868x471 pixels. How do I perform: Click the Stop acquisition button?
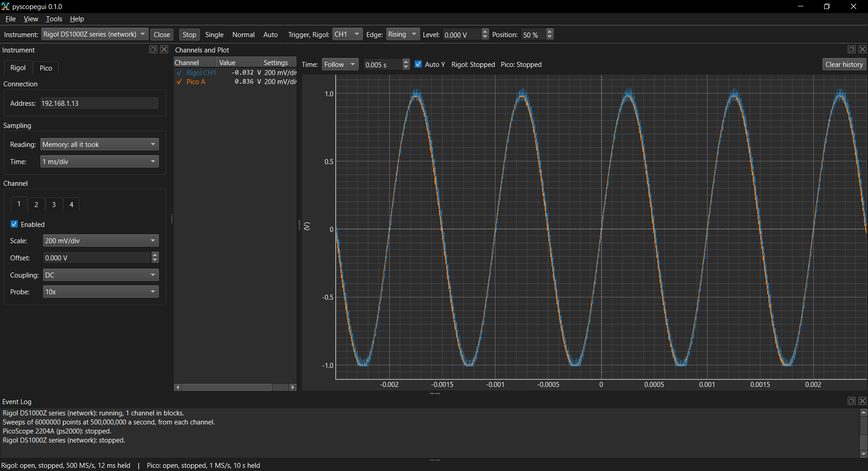coord(189,34)
